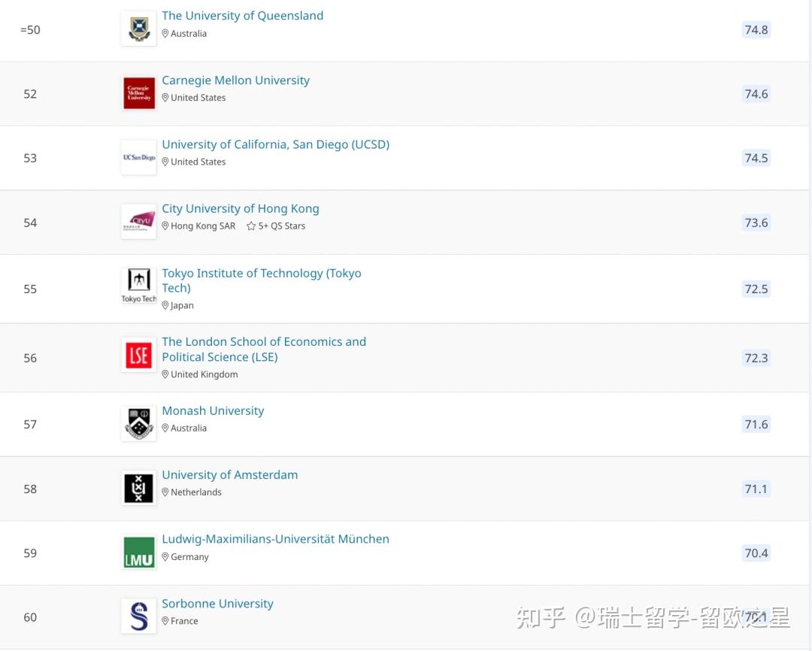Image resolution: width=812 pixels, height=651 pixels.
Task: Click the Hong Kong SAR location text
Action: [203, 226]
